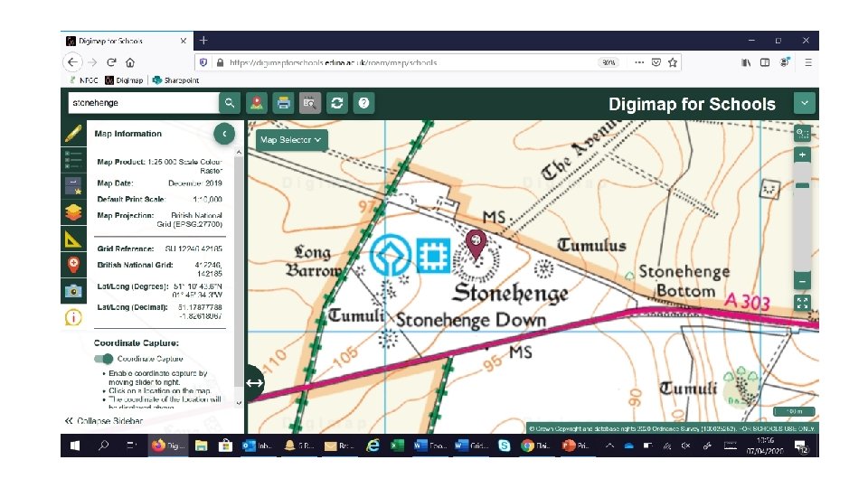Image resolution: width=868 pixels, height=488 pixels.
Task: Click the refresh map icon
Action: click(x=336, y=103)
